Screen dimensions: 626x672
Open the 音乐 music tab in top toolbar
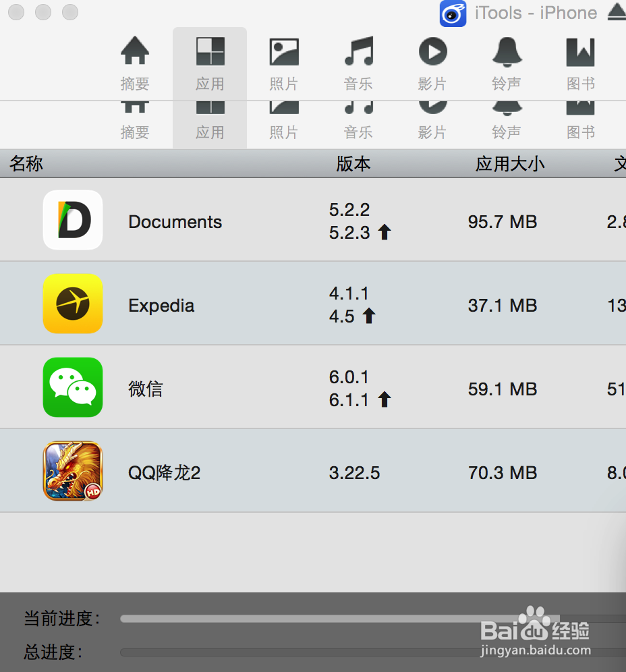click(x=358, y=63)
